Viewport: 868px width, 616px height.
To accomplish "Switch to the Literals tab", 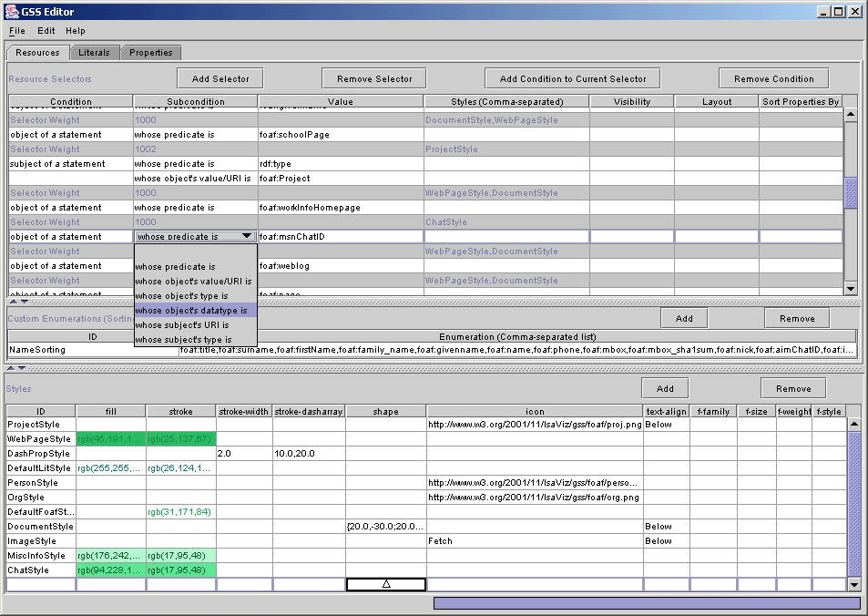I will (x=94, y=53).
